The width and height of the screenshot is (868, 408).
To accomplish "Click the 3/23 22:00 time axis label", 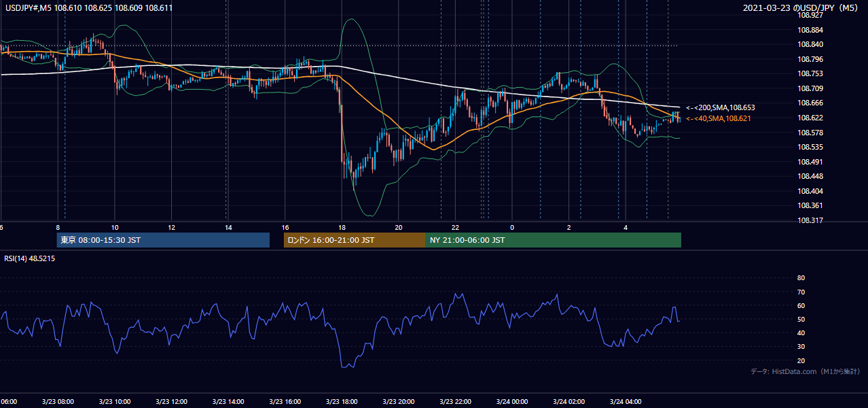I will pos(455,402).
